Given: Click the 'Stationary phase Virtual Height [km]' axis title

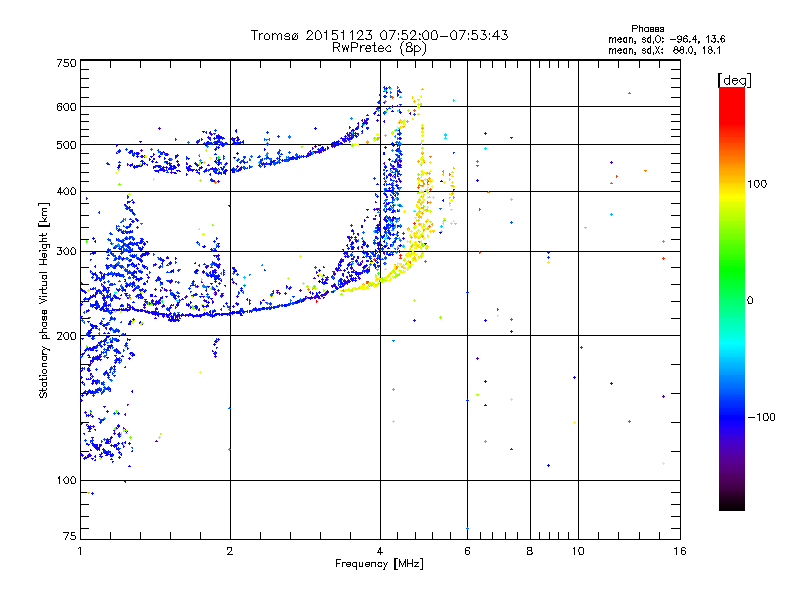Looking at the screenshot, I should [43, 300].
